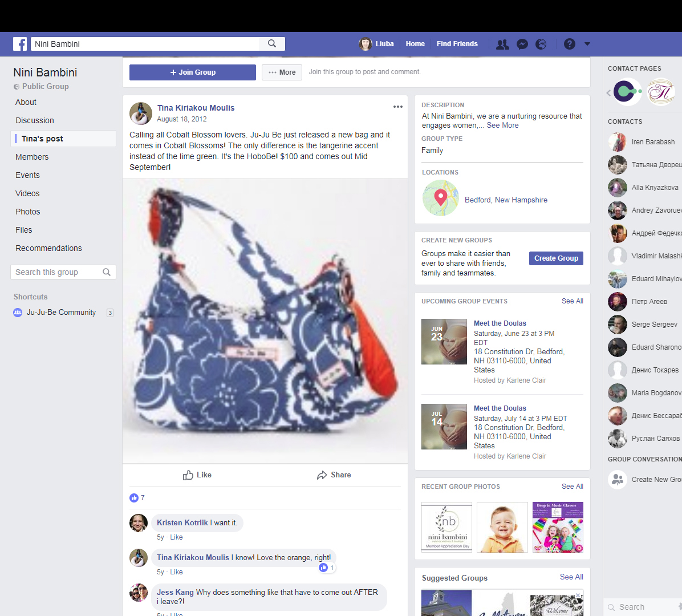Open the June 23 Meet the Doulas event

[500, 323]
